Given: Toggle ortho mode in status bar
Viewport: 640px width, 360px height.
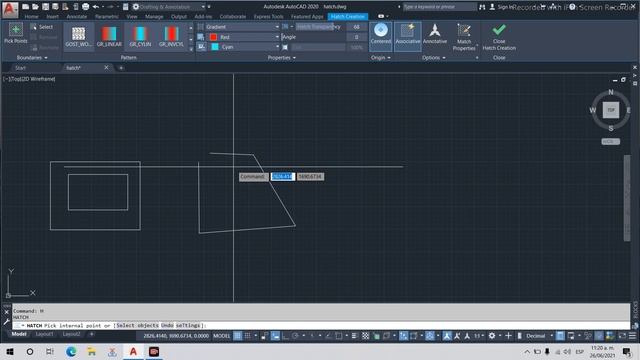Looking at the screenshot, I should point(285,336).
